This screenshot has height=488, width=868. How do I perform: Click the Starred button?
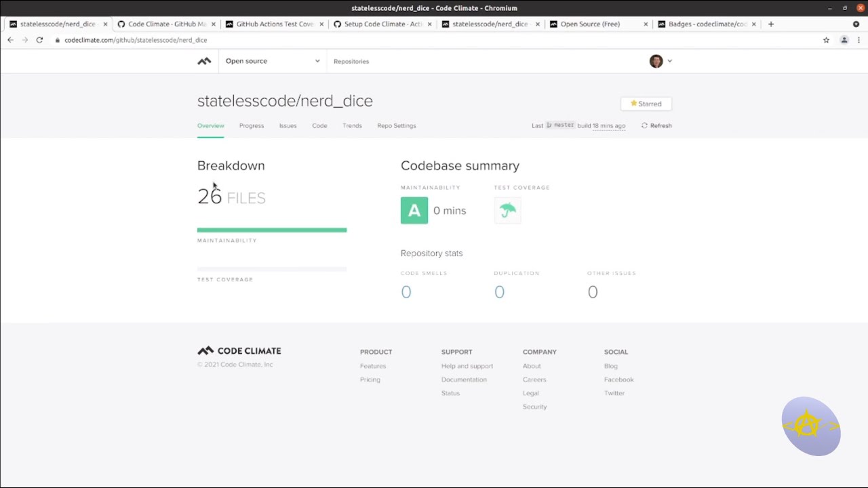pos(646,104)
